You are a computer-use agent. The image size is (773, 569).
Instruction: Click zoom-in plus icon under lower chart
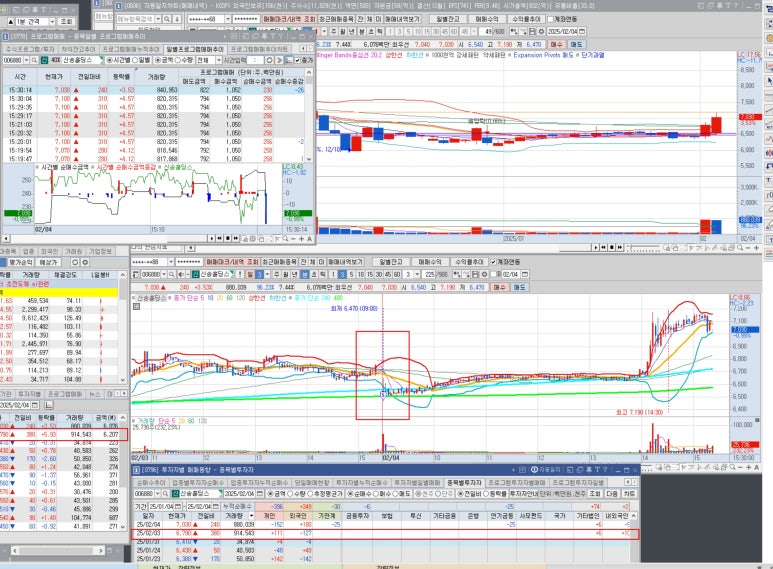[748, 467]
